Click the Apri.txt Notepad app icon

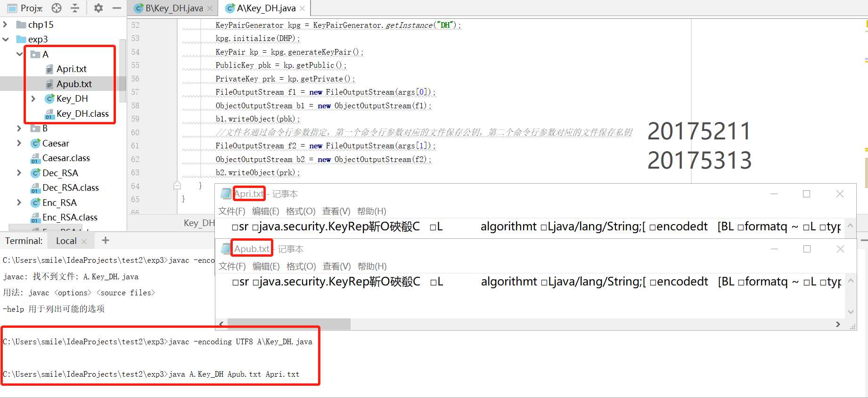pos(226,194)
